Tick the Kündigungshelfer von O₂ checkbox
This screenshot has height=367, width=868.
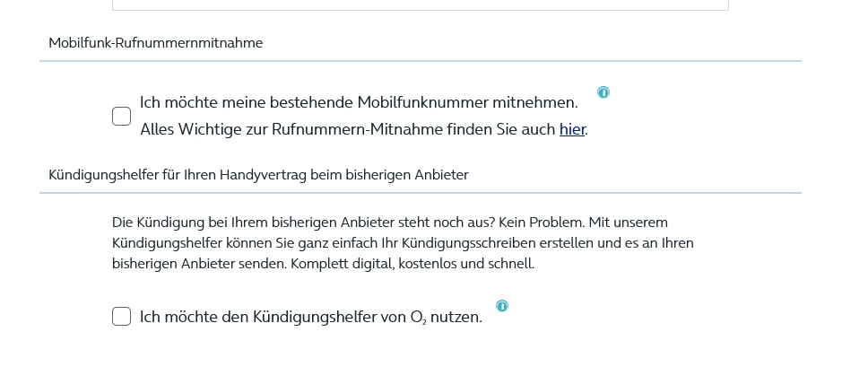pos(121,317)
